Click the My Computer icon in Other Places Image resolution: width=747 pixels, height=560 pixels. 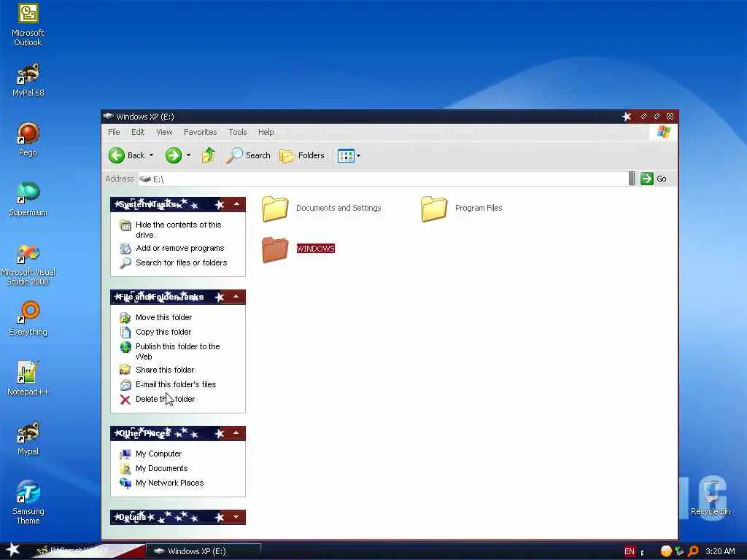[x=125, y=454]
